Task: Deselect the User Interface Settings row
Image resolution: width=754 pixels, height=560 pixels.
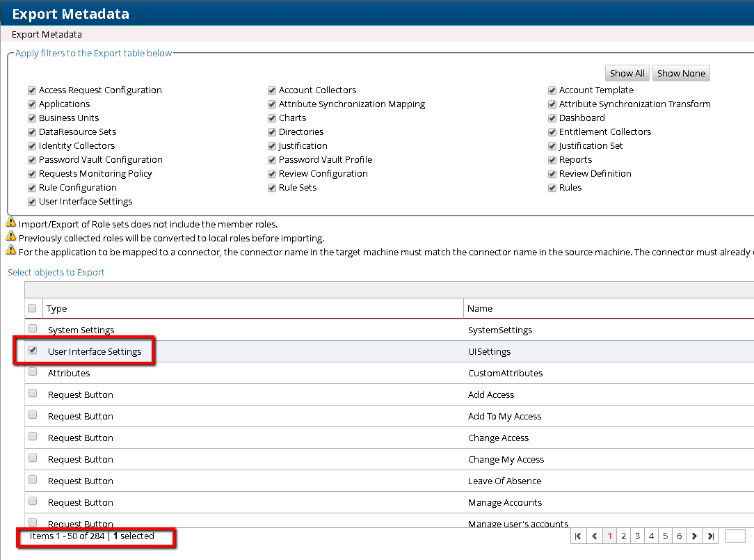Action: tap(32, 351)
